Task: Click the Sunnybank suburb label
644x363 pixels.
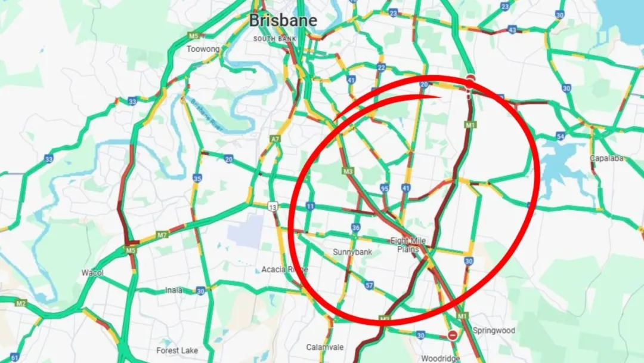Action: click(352, 252)
